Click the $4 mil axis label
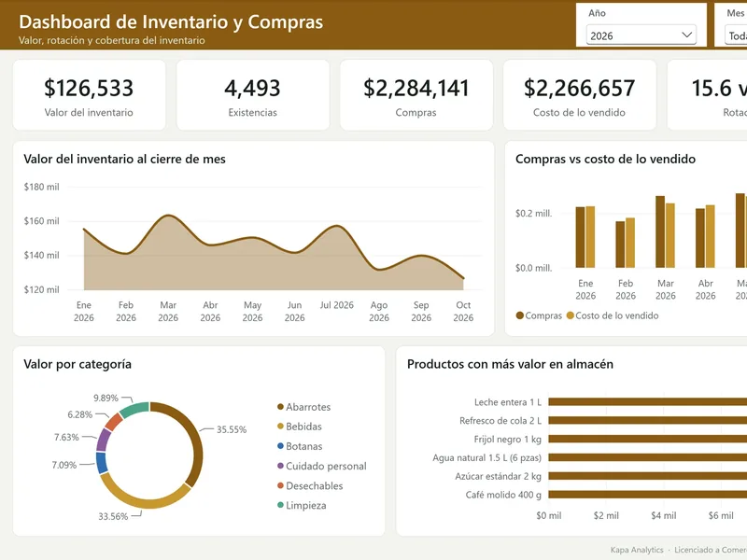 [x=664, y=516]
